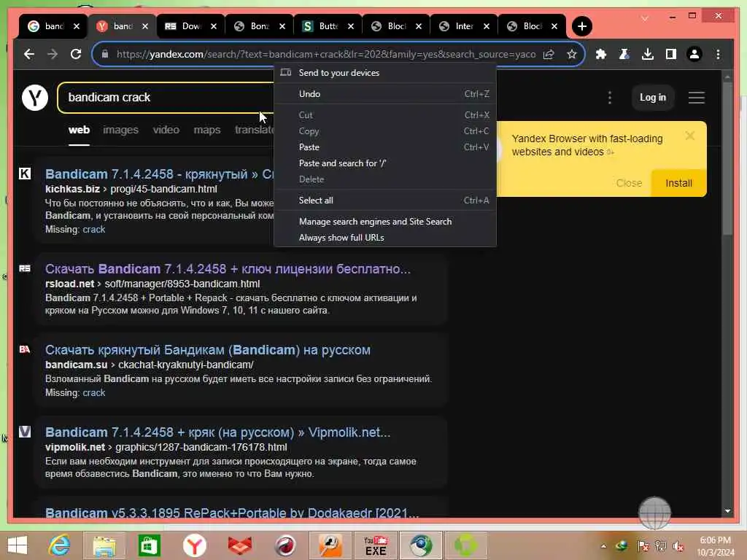Viewport: 747px width, 560px height.
Task: Bookmark this page with the star icon
Action: point(572,54)
